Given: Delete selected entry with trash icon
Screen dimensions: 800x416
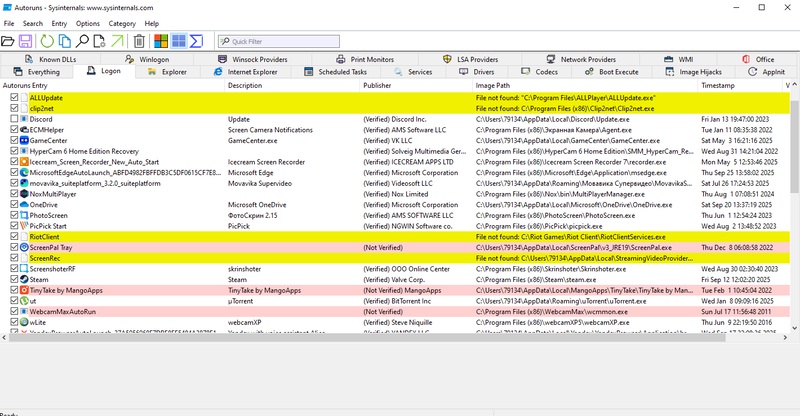Looking at the screenshot, I should pos(140,41).
